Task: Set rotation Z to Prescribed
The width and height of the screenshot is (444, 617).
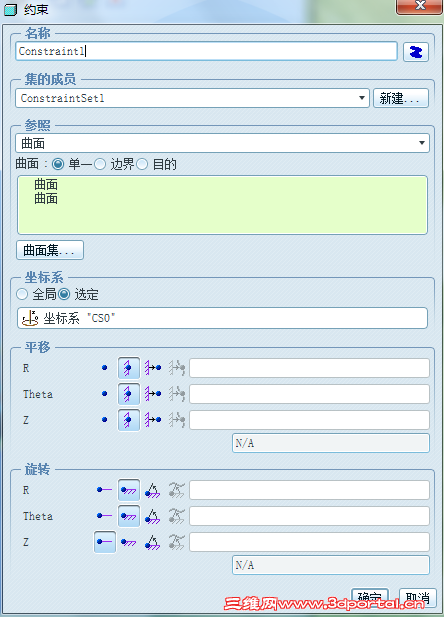Action: point(153,542)
